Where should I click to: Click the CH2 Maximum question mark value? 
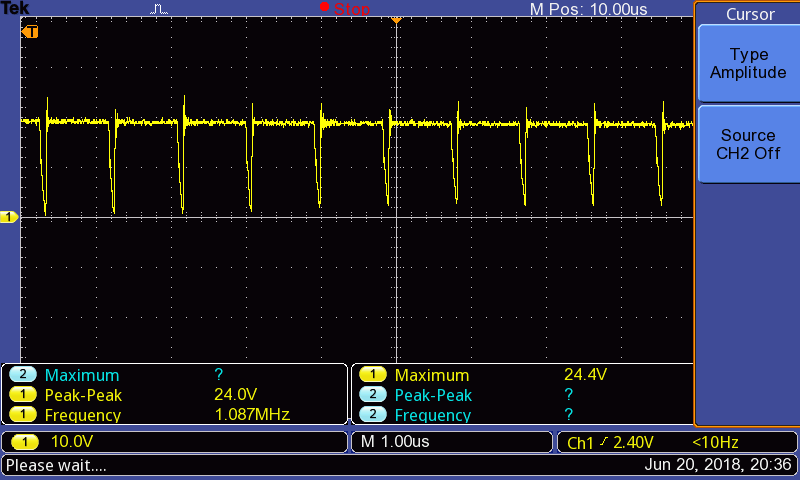[219, 374]
